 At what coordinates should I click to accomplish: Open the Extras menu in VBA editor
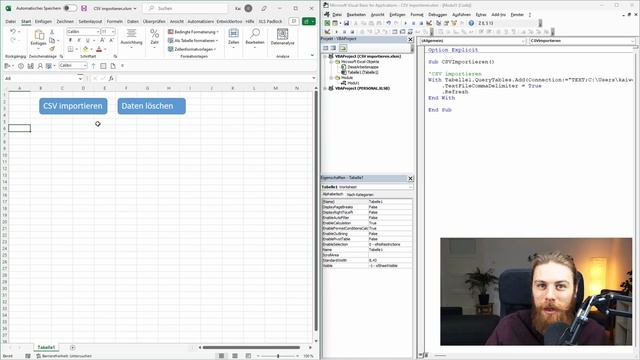pos(481,15)
